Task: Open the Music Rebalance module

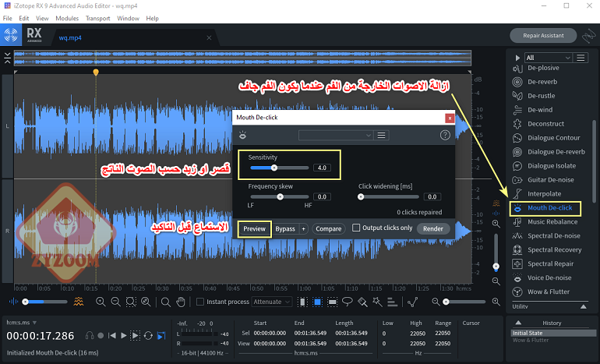Action: pos(552,221)
